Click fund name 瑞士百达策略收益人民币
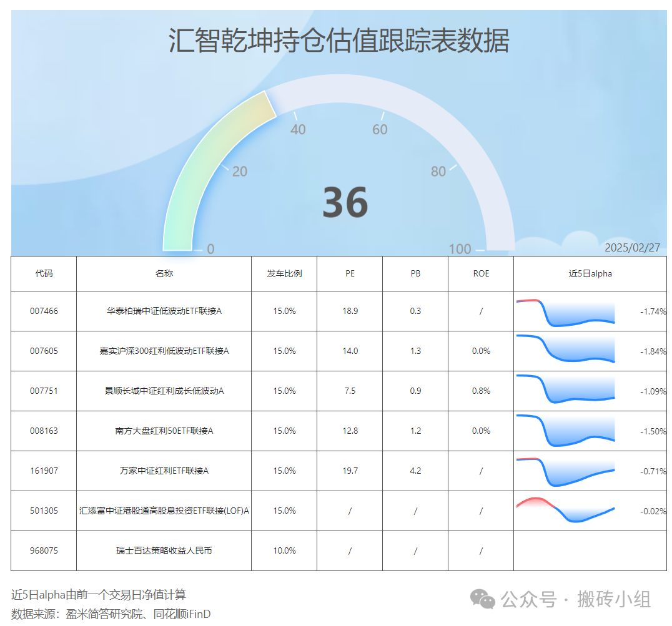The image size is (672, 626). point(164,550)
